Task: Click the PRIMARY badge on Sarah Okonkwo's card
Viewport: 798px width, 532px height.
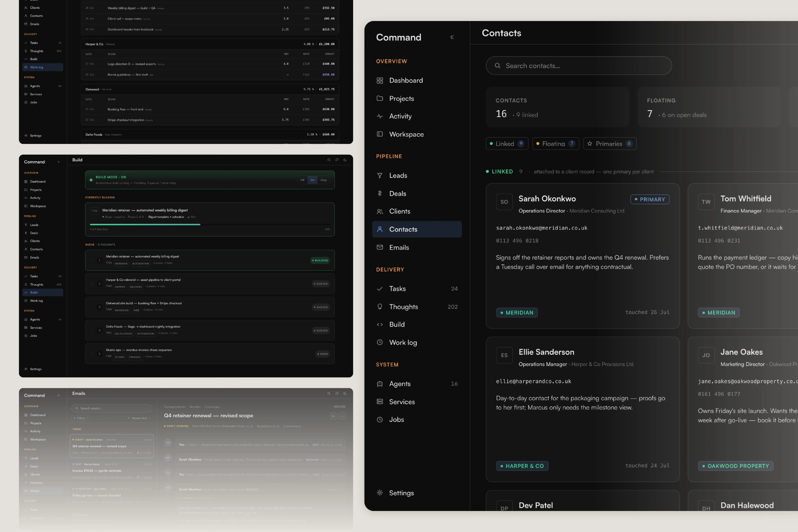Action: pyautogui.click(x=650, y=199)
